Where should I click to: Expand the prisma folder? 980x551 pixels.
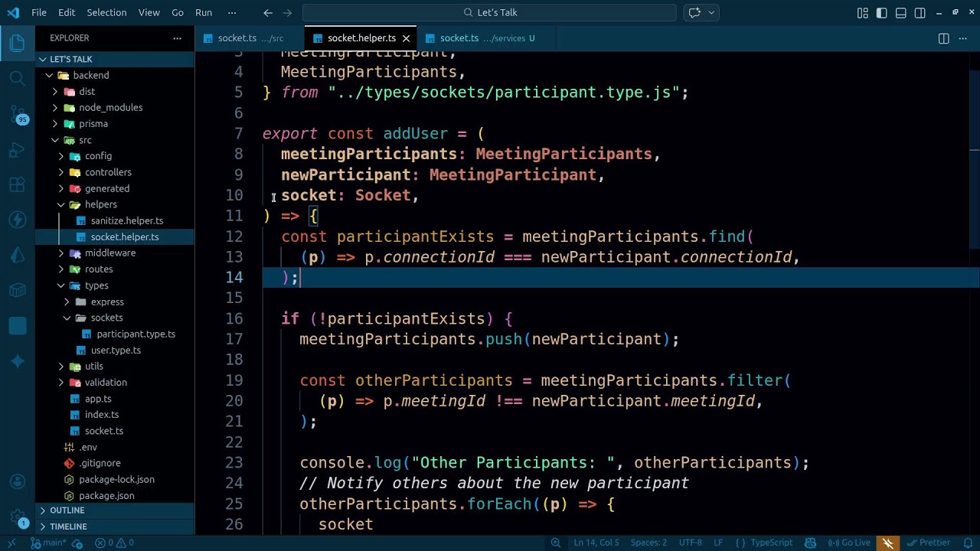pos(115,124)
